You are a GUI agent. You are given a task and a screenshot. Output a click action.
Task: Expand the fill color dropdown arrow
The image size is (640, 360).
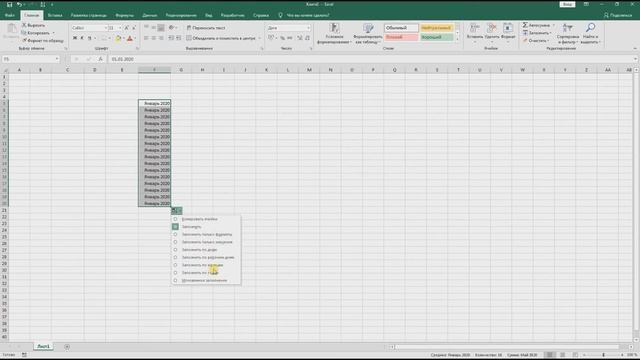click(124, 38)
